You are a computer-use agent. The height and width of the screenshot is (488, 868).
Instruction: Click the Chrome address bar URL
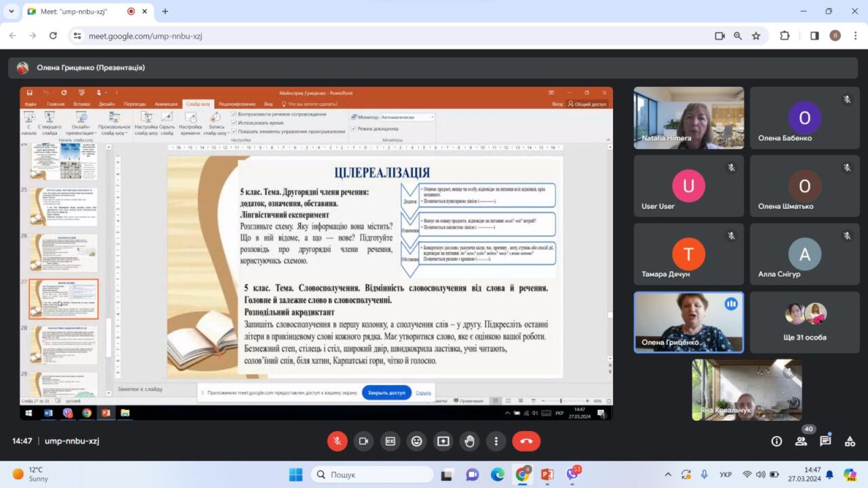[x=146, y=36]
